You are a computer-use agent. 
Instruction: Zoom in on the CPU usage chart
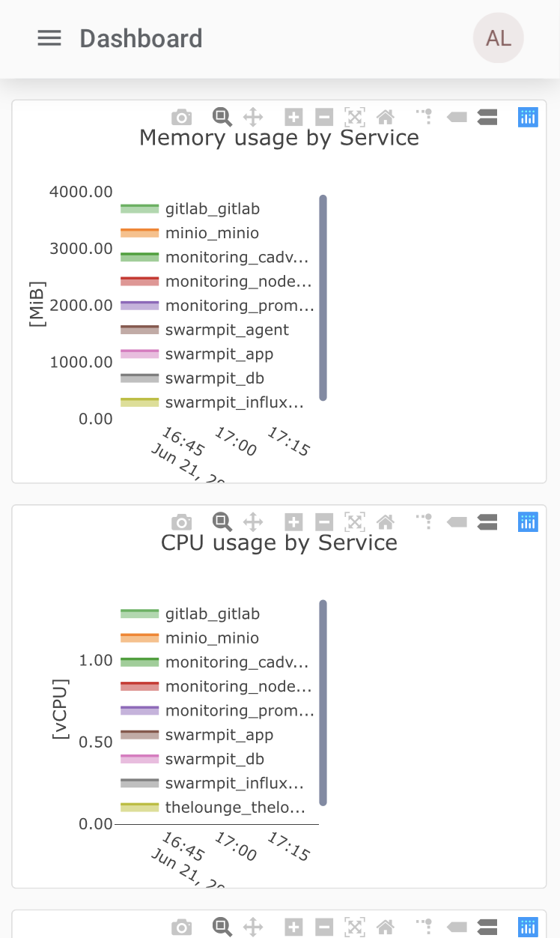[x=293, y=522]
